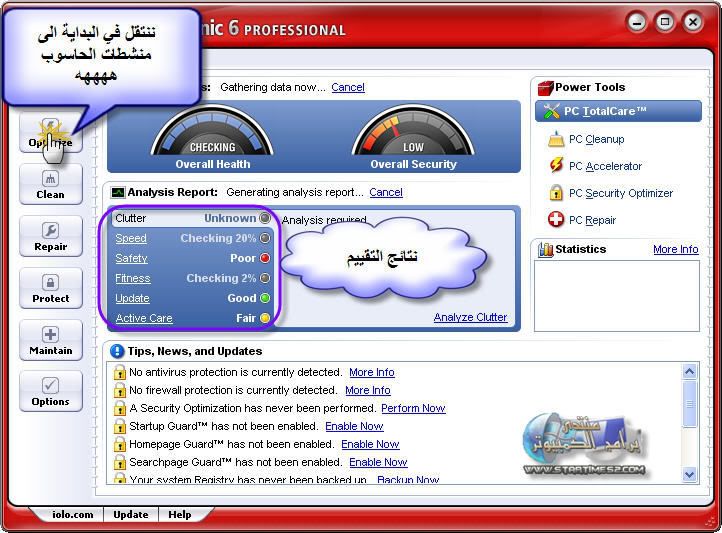The image size is (722, 533).
Task: Click the Clutter gray status indicator
Action: coord(265,218)
